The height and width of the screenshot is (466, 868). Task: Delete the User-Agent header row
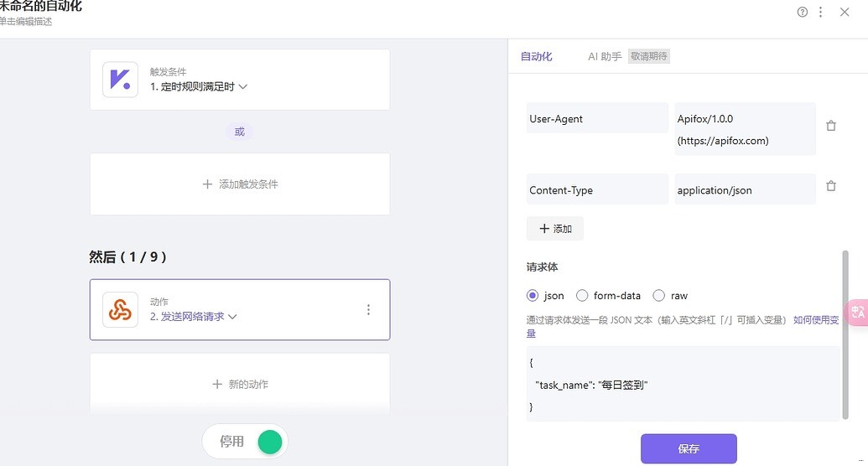[831, 126]
